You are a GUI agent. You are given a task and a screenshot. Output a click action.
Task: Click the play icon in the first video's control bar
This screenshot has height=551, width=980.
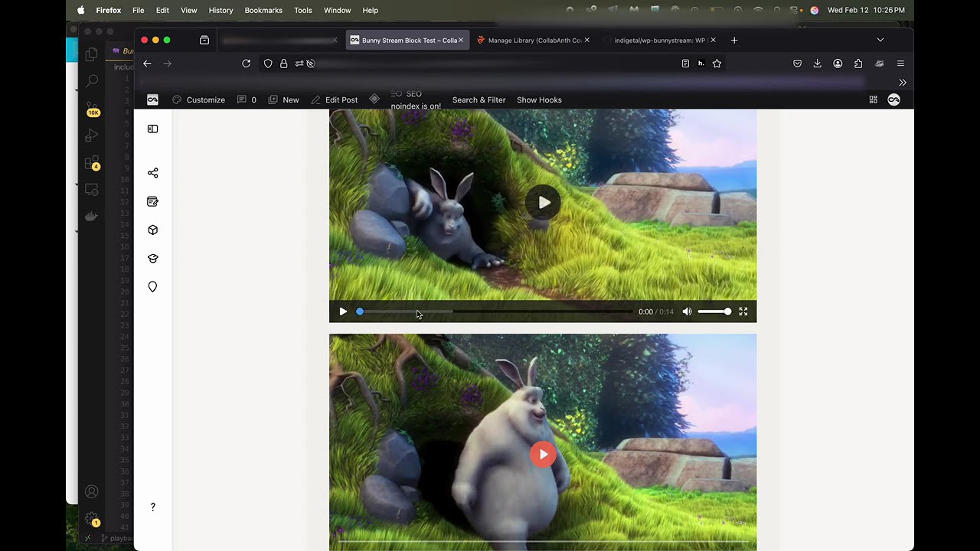[x=342, y=311]
